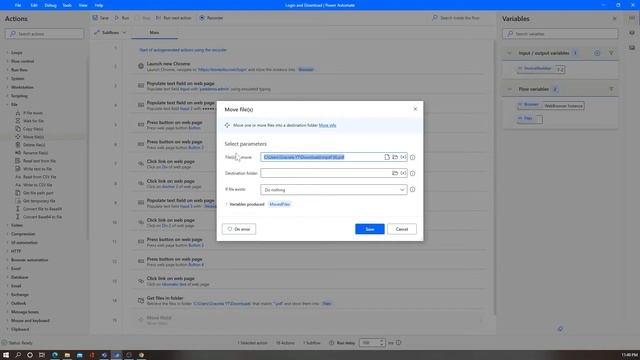Screen dimensions: 640x360
Task: Click info icon next to If file exists
Action: click(413, 189)
